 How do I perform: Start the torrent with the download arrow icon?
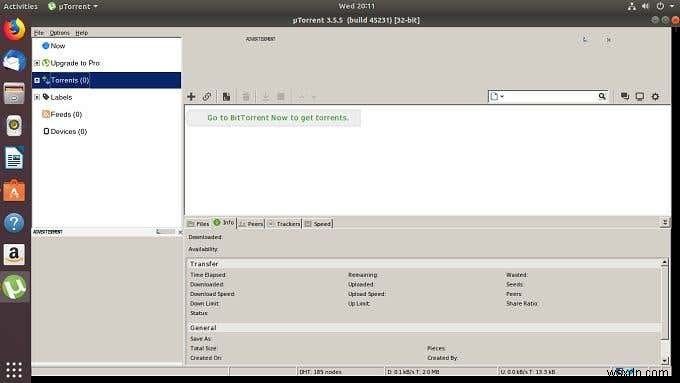[266, 96]
